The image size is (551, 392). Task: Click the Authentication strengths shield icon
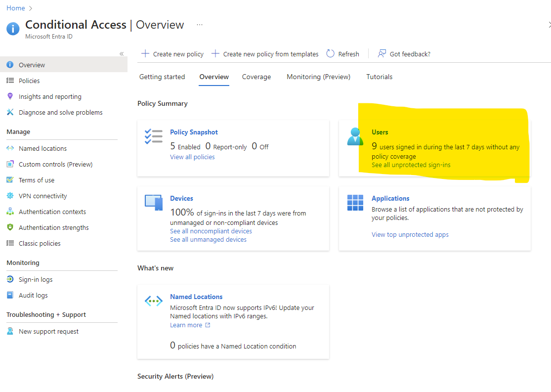[10, 227]
